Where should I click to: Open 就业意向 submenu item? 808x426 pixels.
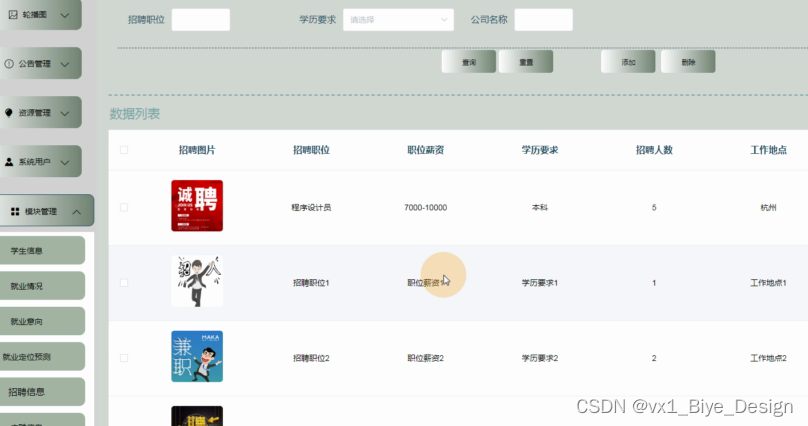(42, 321)
